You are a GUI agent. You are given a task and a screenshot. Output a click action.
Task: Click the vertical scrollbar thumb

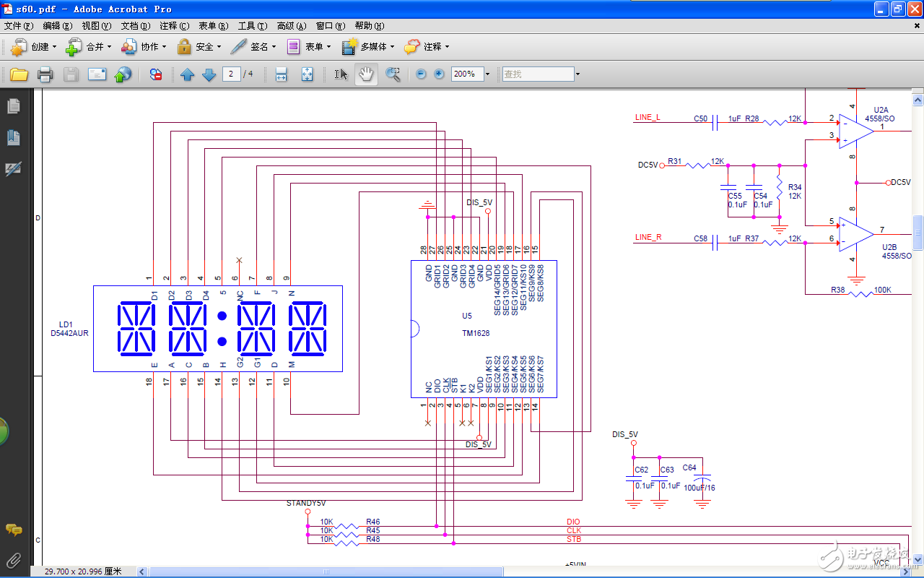[918, 233]
